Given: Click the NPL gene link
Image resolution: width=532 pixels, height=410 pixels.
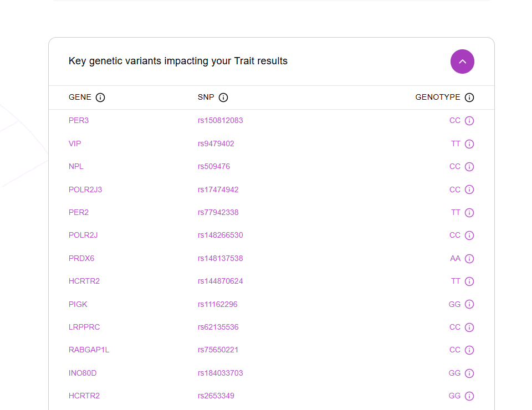Looking at the screenshot, I should click(76, 166).
